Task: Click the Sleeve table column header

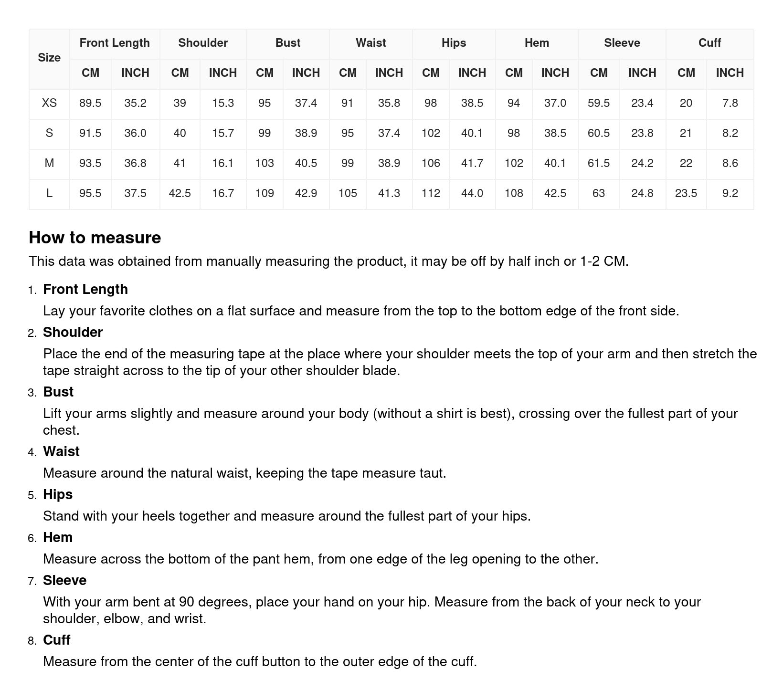Action: click(x=622, y=43)
